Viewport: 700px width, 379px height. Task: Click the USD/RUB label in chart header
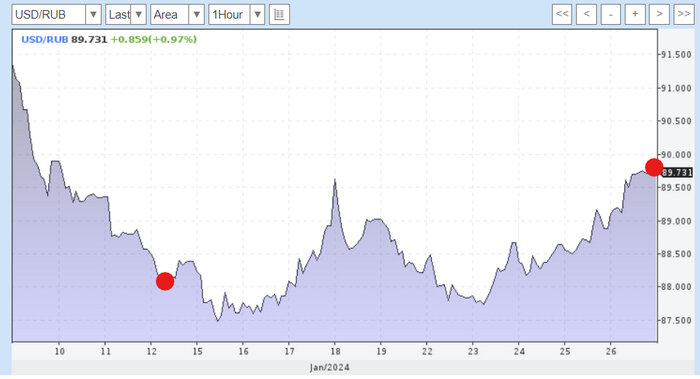tap(45, 39)
